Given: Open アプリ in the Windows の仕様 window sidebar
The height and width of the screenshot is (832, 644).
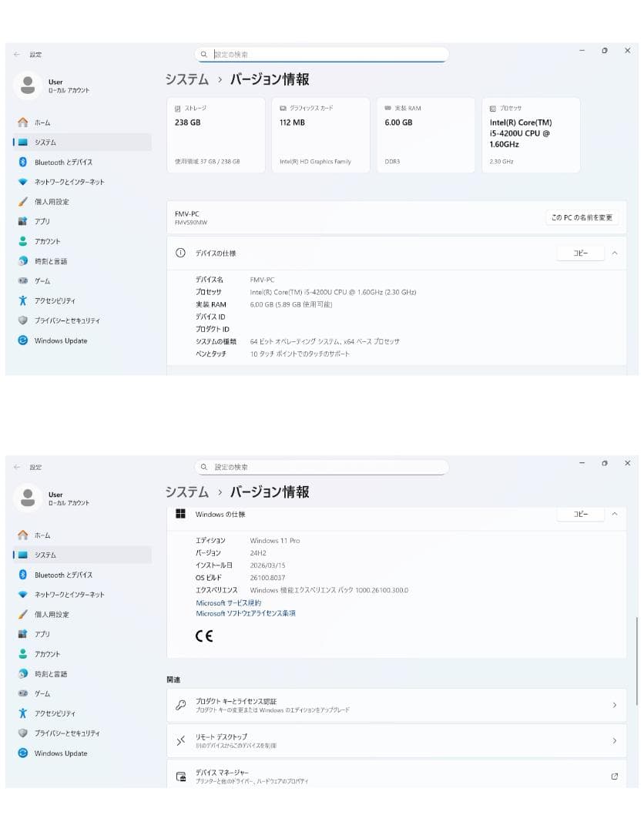Looking at the screenshot, I should [x=82, y=634].
